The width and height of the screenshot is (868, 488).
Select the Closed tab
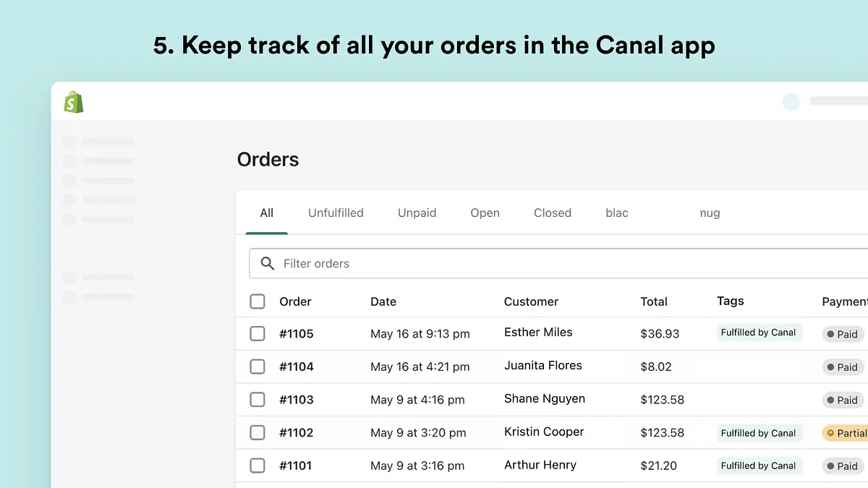553,213
